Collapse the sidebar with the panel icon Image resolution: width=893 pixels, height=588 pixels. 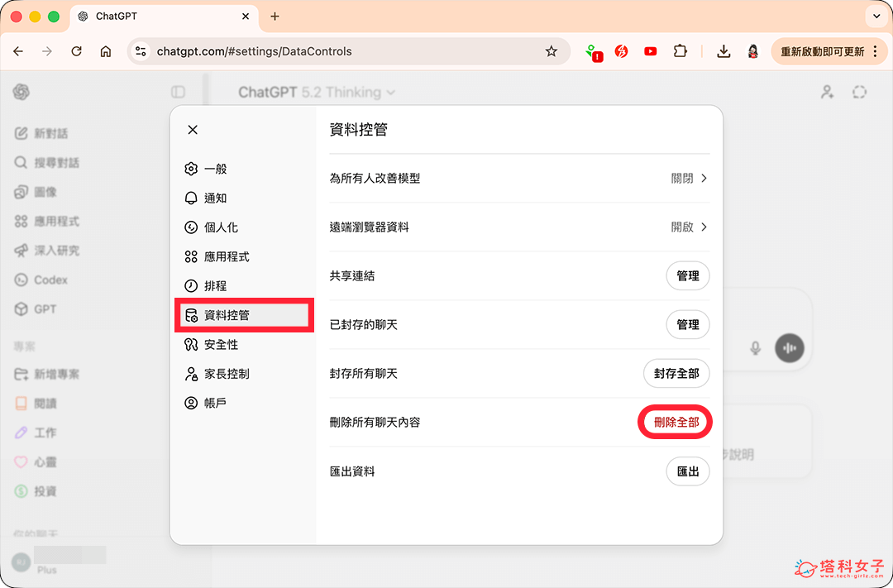click(177, 92)
